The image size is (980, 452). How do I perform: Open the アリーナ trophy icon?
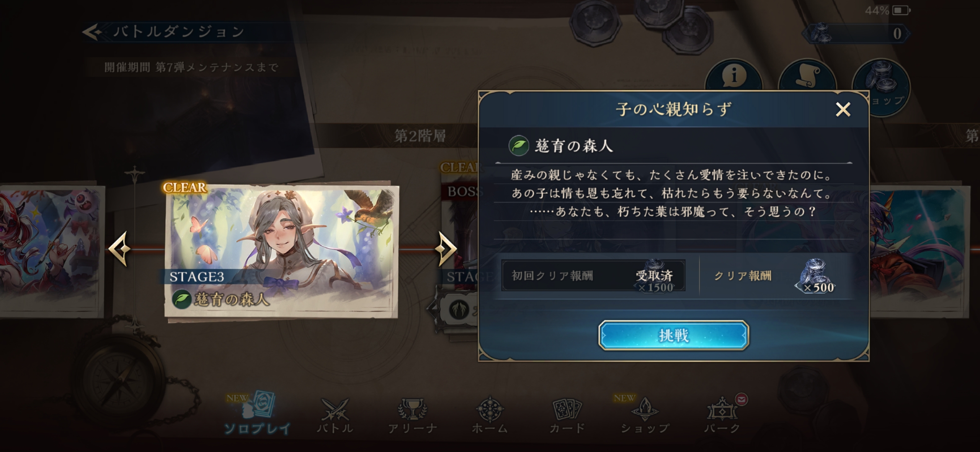pos(413,415)
